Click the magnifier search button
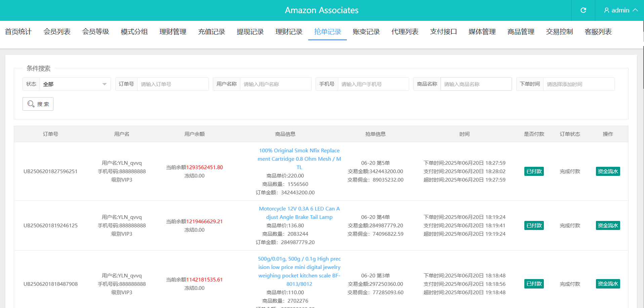The height and width of the screenshot is (308, 644). (38, 104)
